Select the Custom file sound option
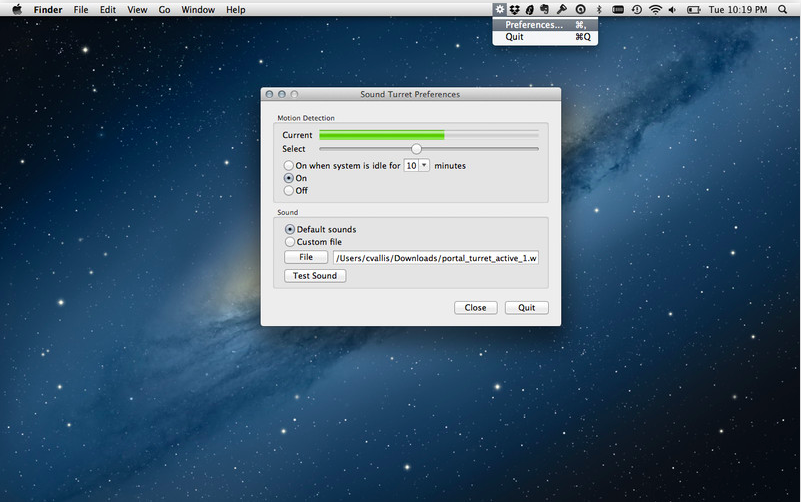801x502 pixels. click(290, 242)
